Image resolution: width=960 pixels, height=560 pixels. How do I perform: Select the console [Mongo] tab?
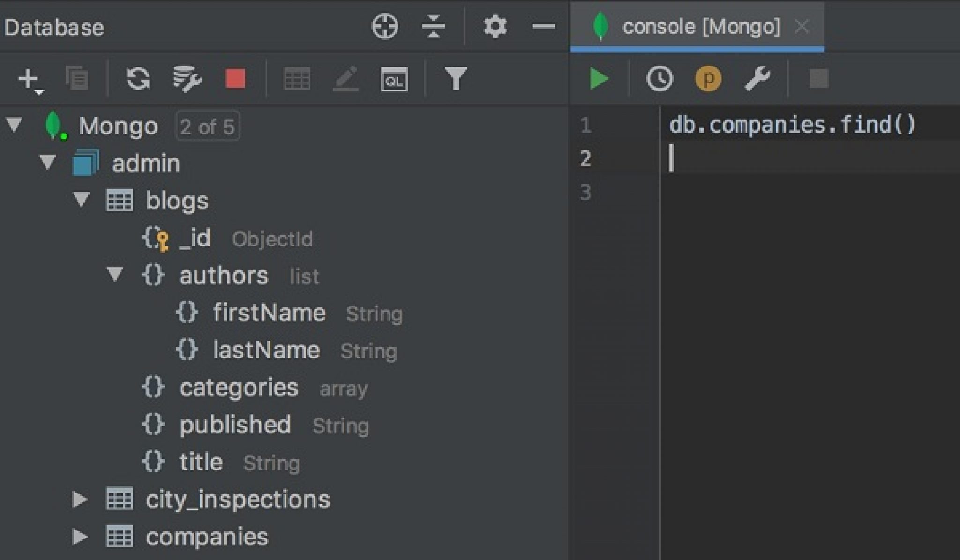[700, 26]
